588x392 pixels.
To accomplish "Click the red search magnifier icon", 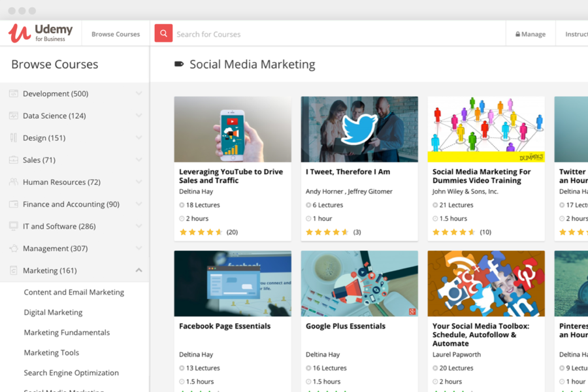I will (x=163, y=33).
